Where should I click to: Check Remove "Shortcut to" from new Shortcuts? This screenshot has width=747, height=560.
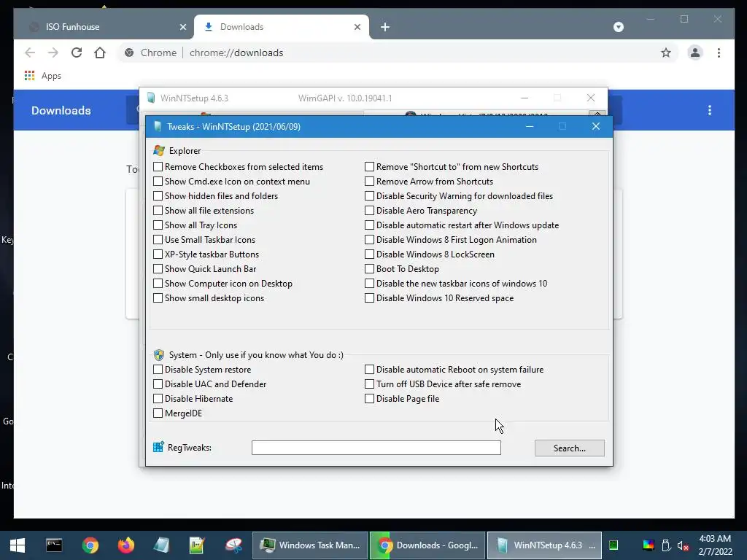click(452, 167)
